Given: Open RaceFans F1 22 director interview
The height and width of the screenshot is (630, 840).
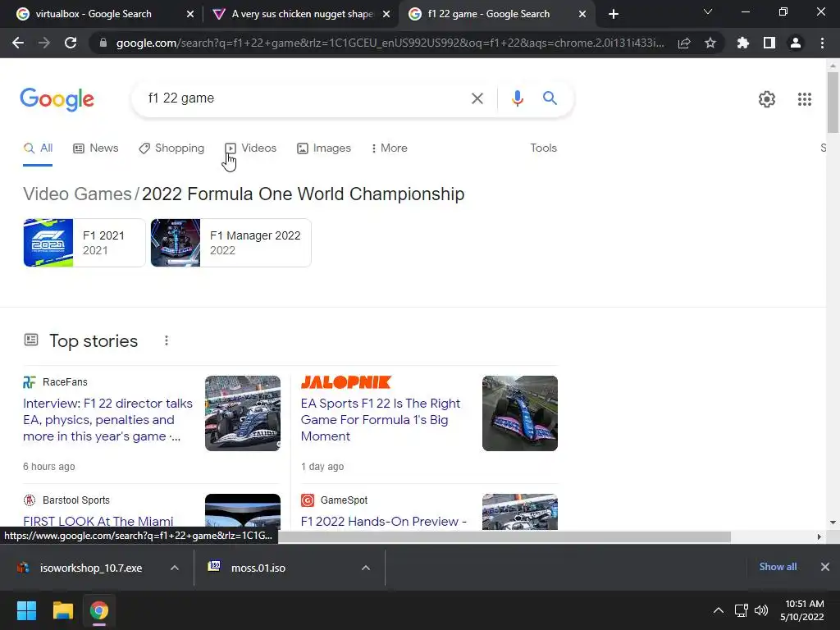Looking at the screenshot, I should coord(107,419).
